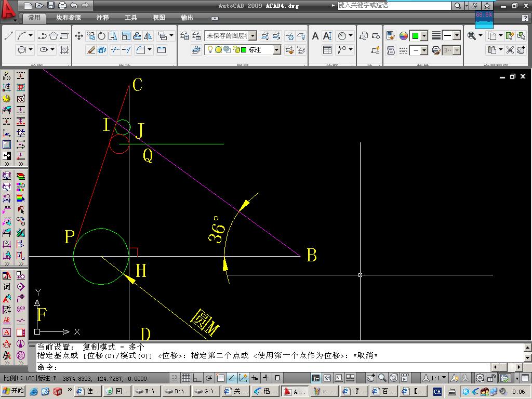Click the command window scroll-down arrow

click(528, 357)
